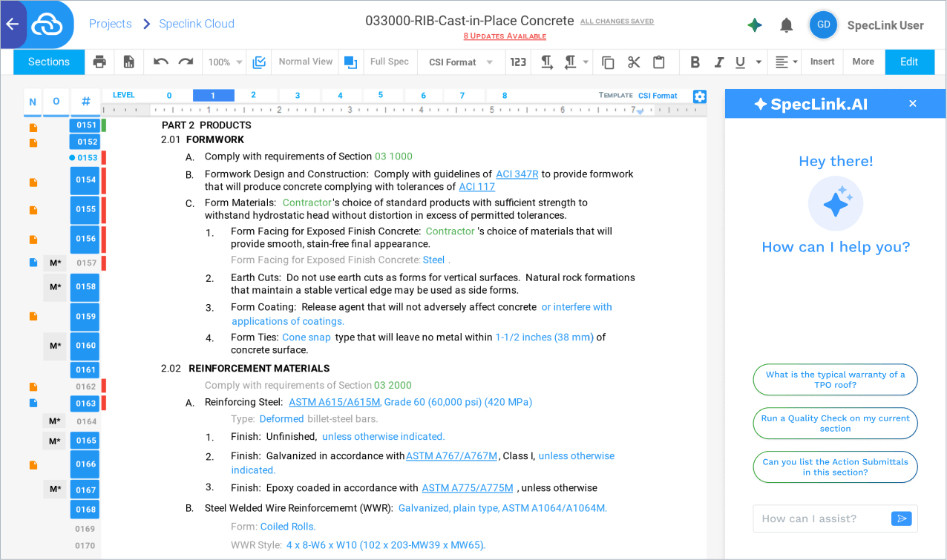
Task: Open the ruler settings gear
Action: pos(700,96)
